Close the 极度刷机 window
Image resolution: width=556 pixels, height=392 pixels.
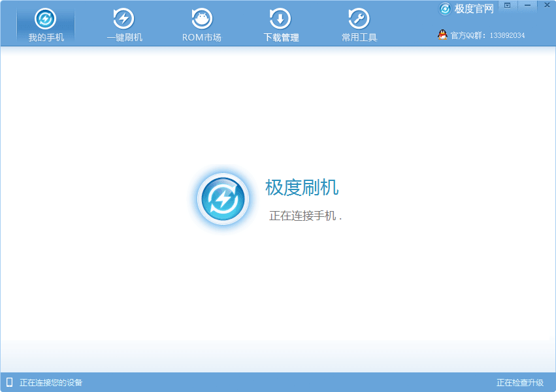[547, 5]
